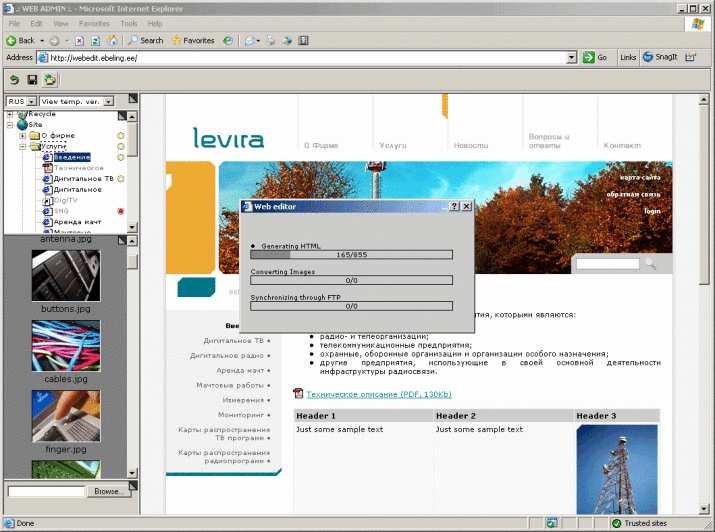Image resolution: width=715 pixels, height=532 pixels.
Task: Click the film-strip icon in browser toolbar
Action: pyautogui.click(x=303, y=41)
